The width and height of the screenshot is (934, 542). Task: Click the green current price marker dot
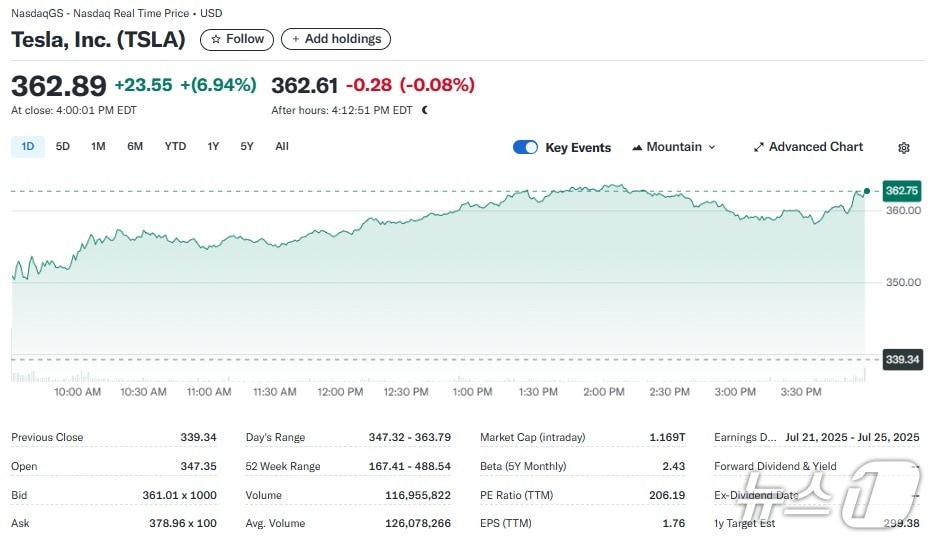coord(866,190)
